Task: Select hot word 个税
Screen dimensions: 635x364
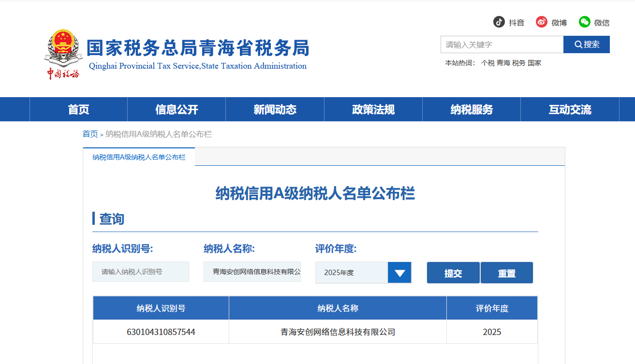Action: click(x=488, y=63)
